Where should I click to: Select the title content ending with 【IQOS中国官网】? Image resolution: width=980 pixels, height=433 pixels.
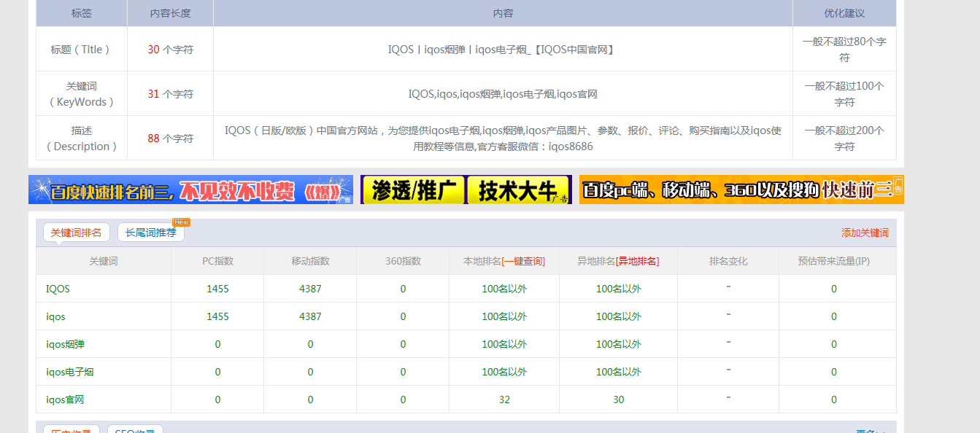pyautogui.click(x=503, y=50)
